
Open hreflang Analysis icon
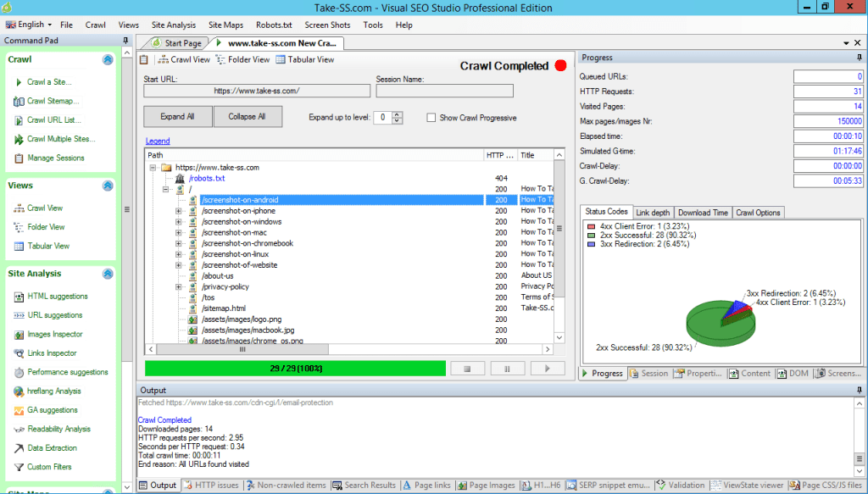(19, 391)
